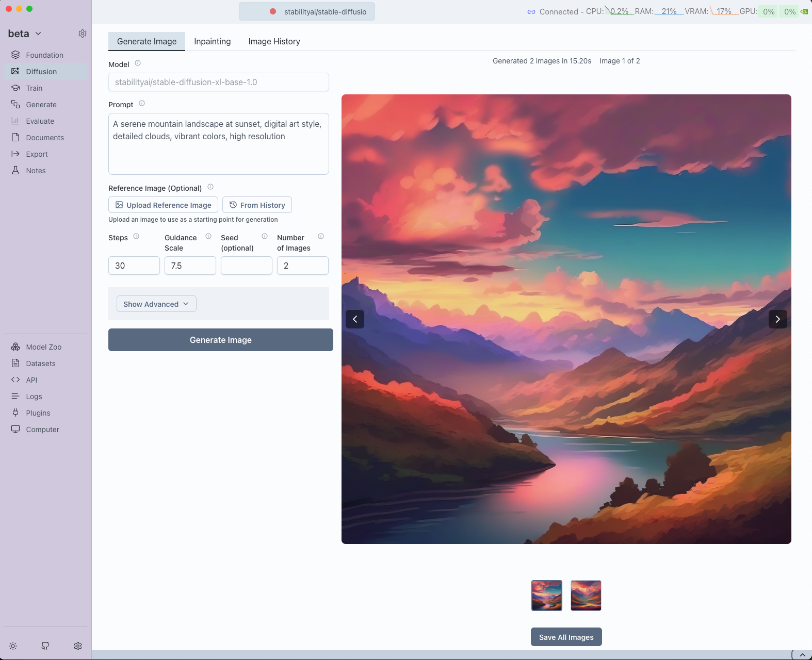
Task: Open the GitHub icon in bottom sidebar
Action: click(x=45, y=646)
